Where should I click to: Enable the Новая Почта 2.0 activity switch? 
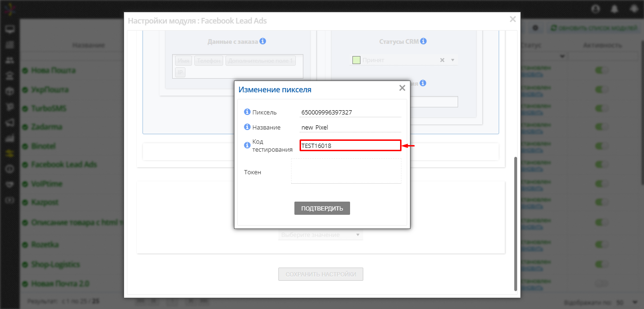[602, 284]
